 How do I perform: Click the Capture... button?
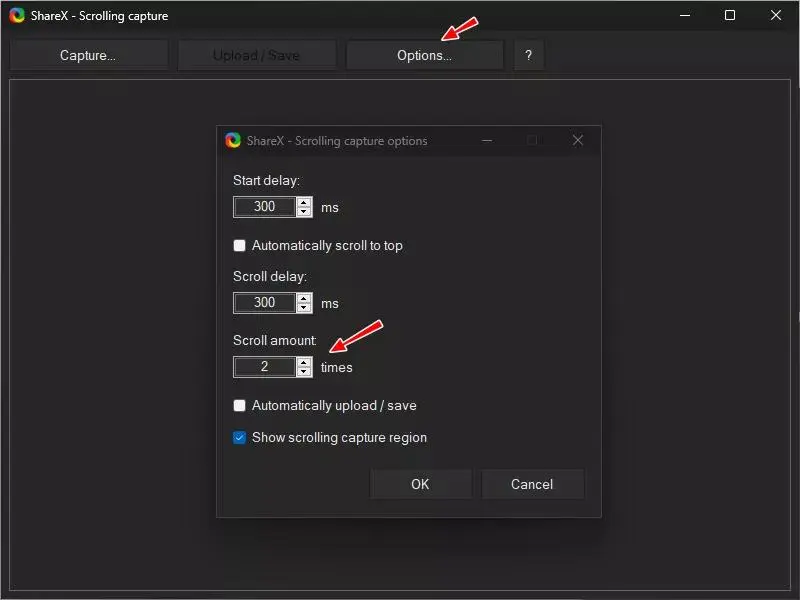pos(89,55)
